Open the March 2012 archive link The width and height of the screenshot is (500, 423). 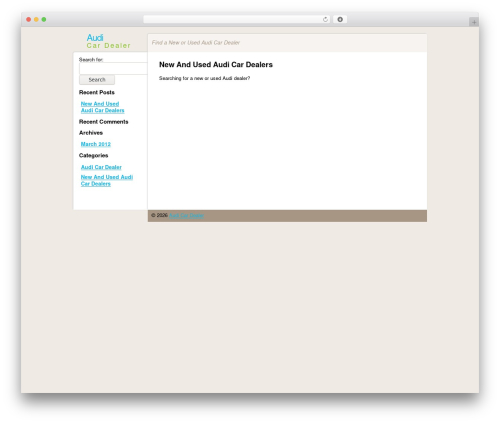[x=96, y=144]
